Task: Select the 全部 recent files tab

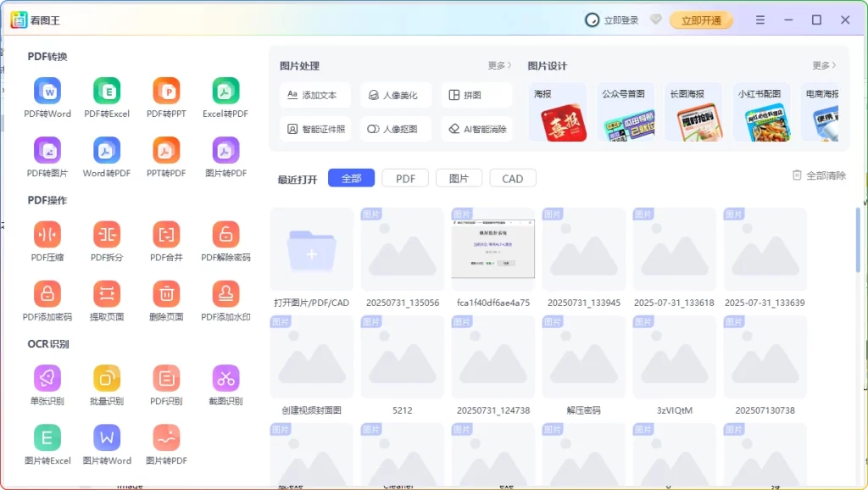Action: 352,178
